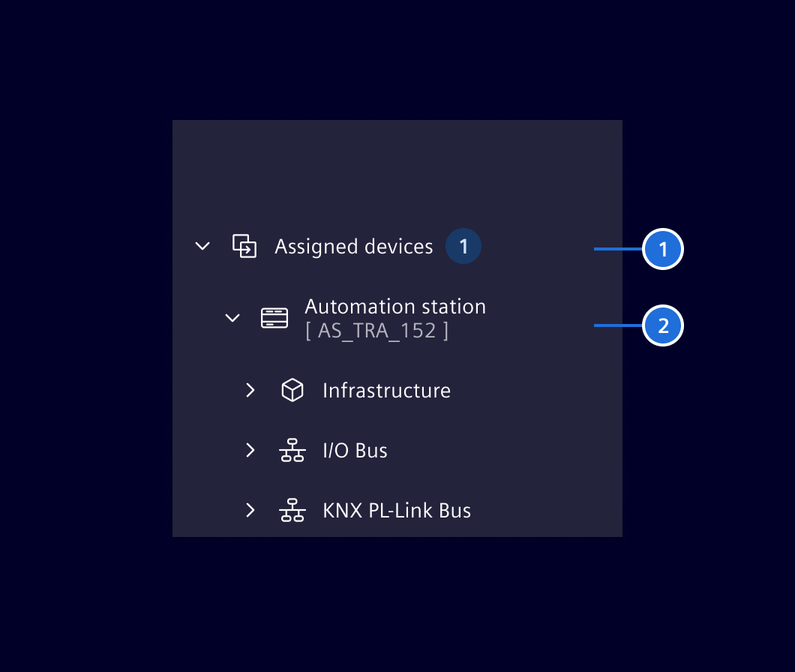Expand the KNX PL-Link Bus chevron

coord(250,510)
